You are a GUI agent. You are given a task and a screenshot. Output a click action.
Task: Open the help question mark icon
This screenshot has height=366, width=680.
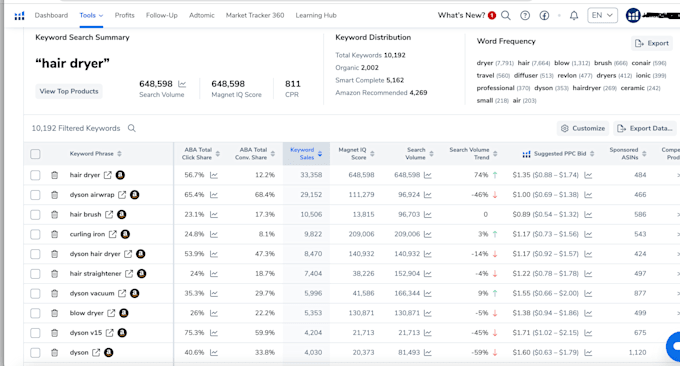pos(525,16)
